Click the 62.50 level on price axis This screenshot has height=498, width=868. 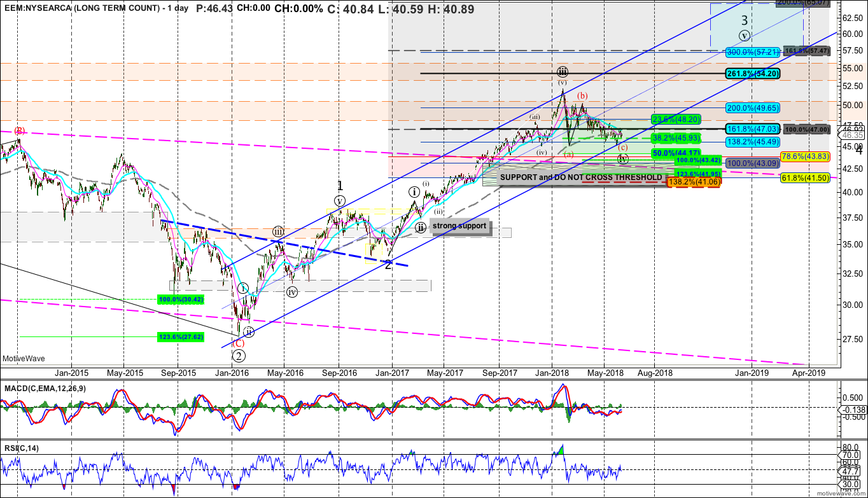(851, 18)
